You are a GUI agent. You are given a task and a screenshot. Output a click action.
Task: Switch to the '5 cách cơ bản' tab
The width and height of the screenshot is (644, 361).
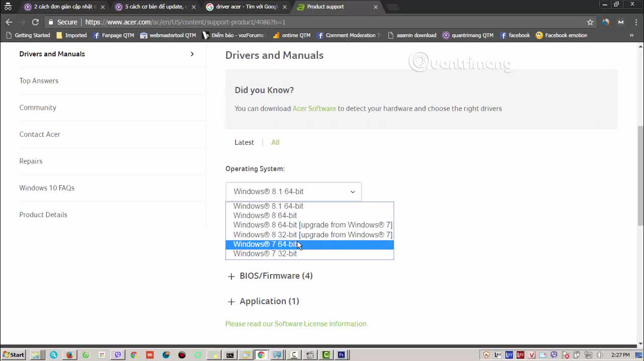pyautogui.click(x=155, y=7)
